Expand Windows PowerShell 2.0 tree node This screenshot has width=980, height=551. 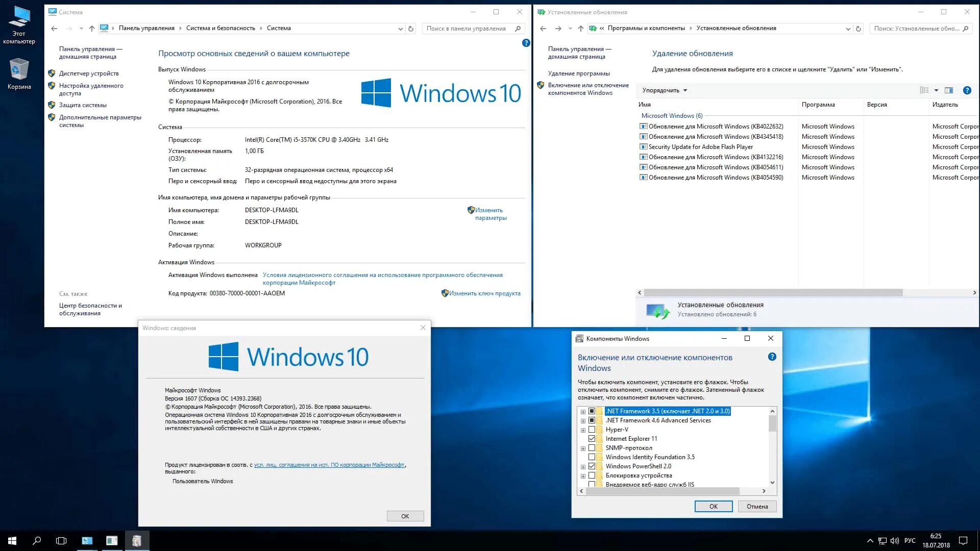[x=583, y=467]
